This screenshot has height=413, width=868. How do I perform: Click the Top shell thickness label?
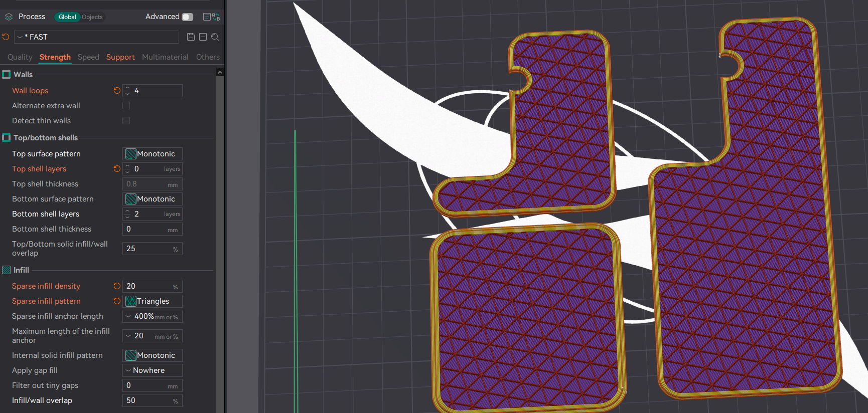(x=45, y=184)
